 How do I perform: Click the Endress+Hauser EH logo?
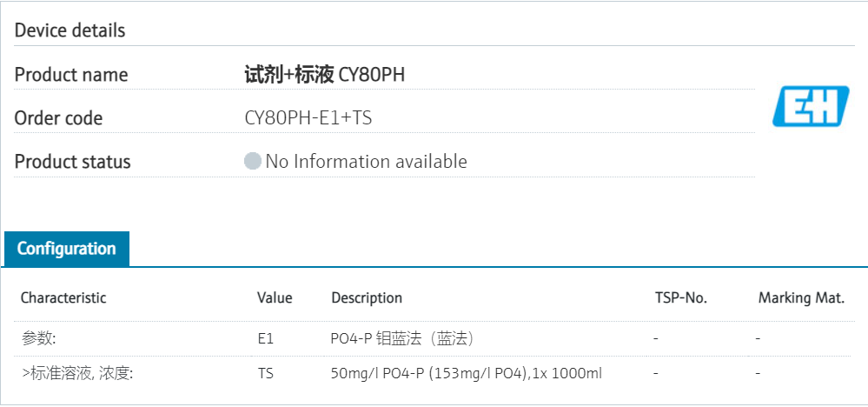point(811,106)
